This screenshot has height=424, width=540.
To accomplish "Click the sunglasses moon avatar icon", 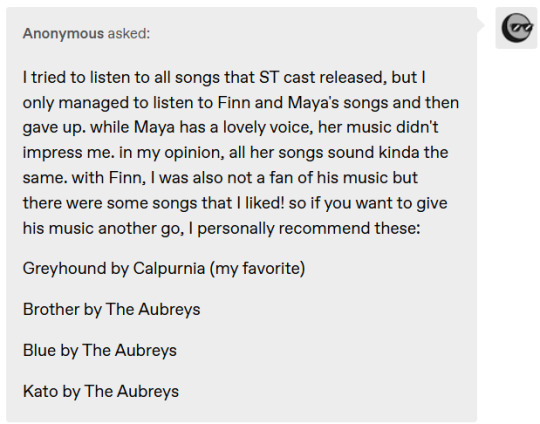I will (x=516, y=28).
